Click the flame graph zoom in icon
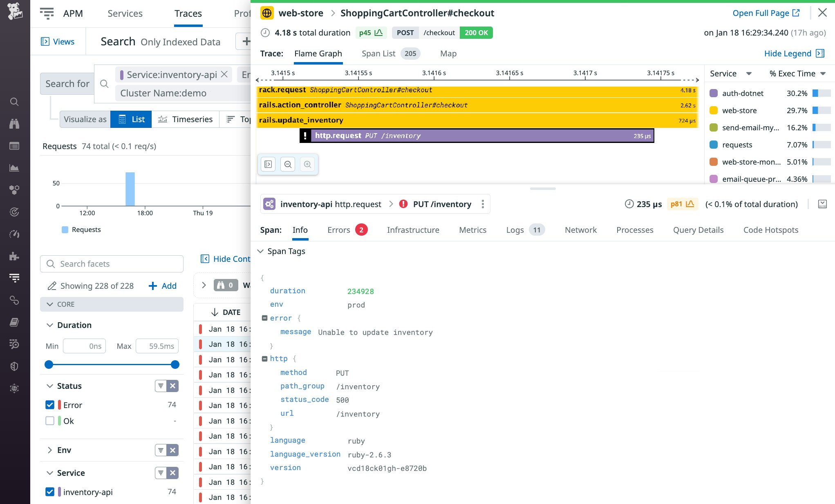 307,164
